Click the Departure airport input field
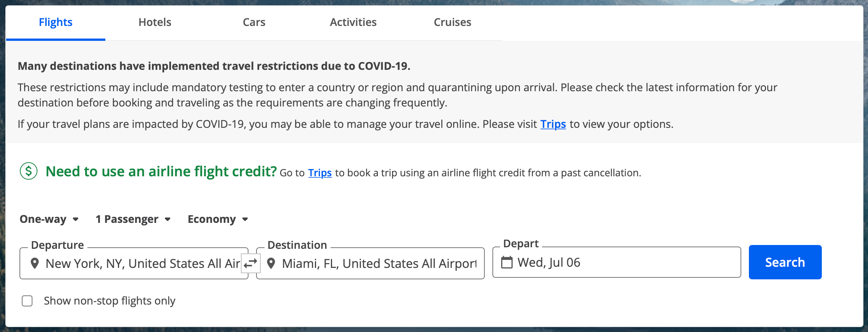 tap(141, 263)
